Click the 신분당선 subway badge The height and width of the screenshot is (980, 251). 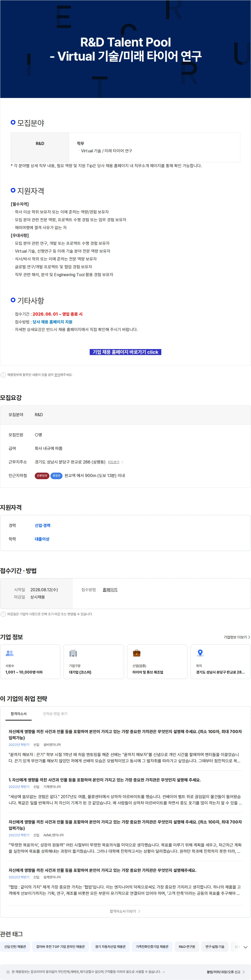tap(42, 475)
